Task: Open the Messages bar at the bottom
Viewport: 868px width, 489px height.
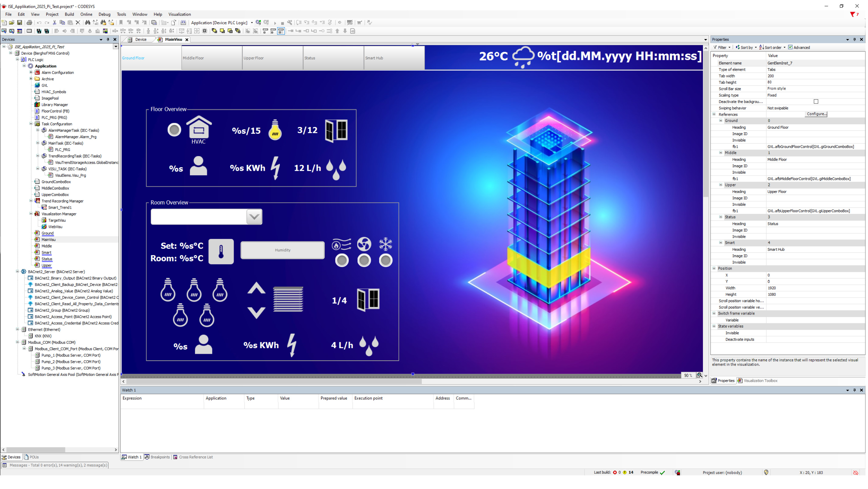Action: [x=55, y=466]
